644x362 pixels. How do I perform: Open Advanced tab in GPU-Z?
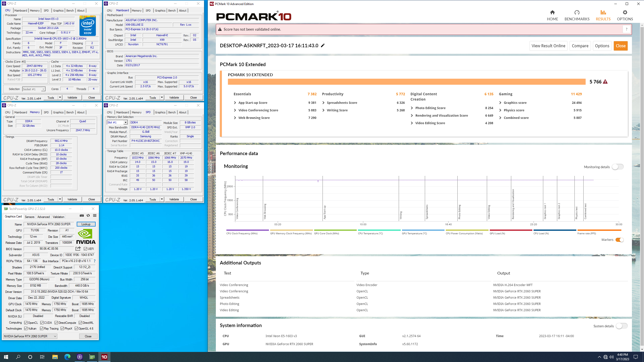(x=43, y=217)
